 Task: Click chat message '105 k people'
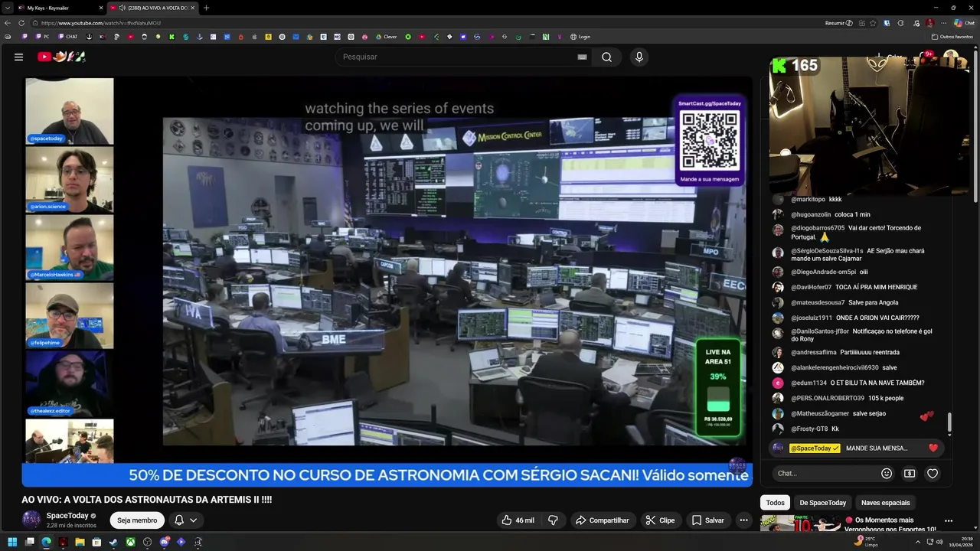pos(886,398)
